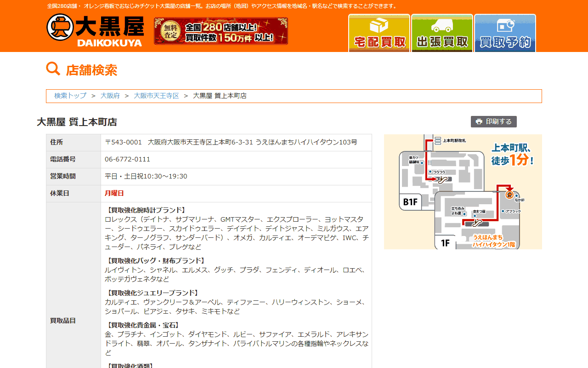This screenshot has height=368, width=588.
Task: Click the 買取品目 row label
Action: point(63,321)
